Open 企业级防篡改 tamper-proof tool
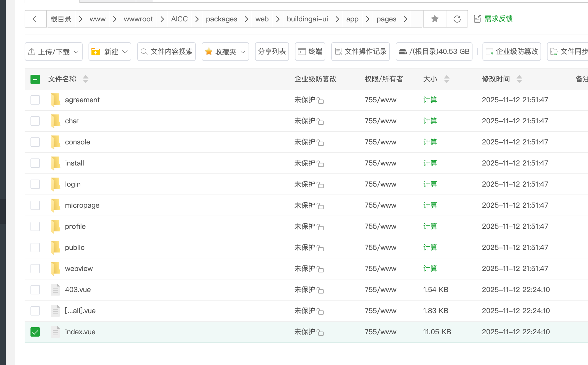The height and width of the screenshot is (365, 588). point(512,52)
